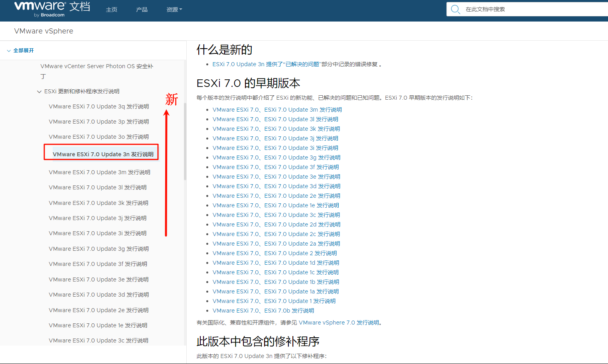The width and height of the screenshot is (608, 364).
Task: Open the VMware vSphere header link
Action: (x=43, y=31)
